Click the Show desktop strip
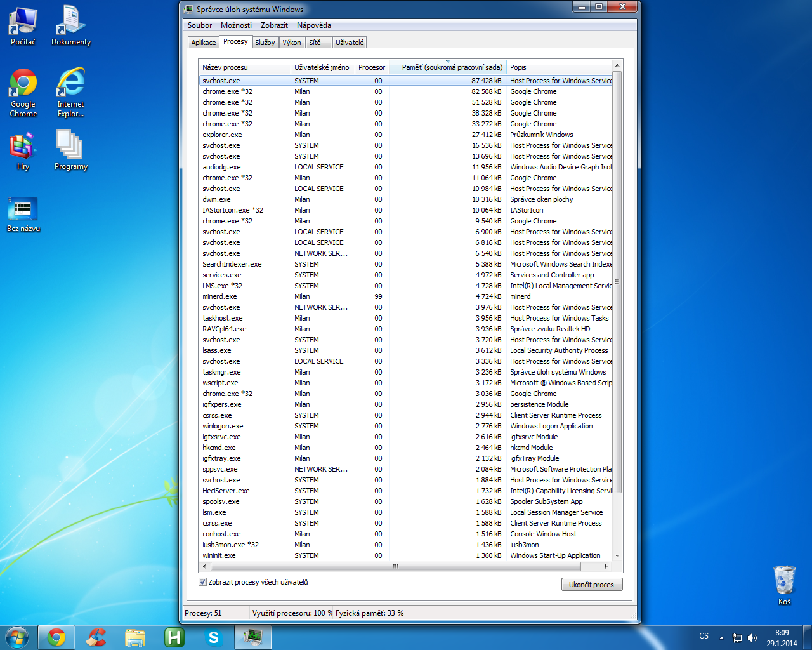Screen dimensions: 812x650 pos(808,637)
